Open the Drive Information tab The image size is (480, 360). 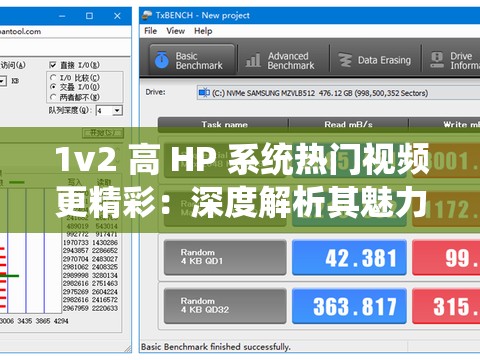point(452,60)
